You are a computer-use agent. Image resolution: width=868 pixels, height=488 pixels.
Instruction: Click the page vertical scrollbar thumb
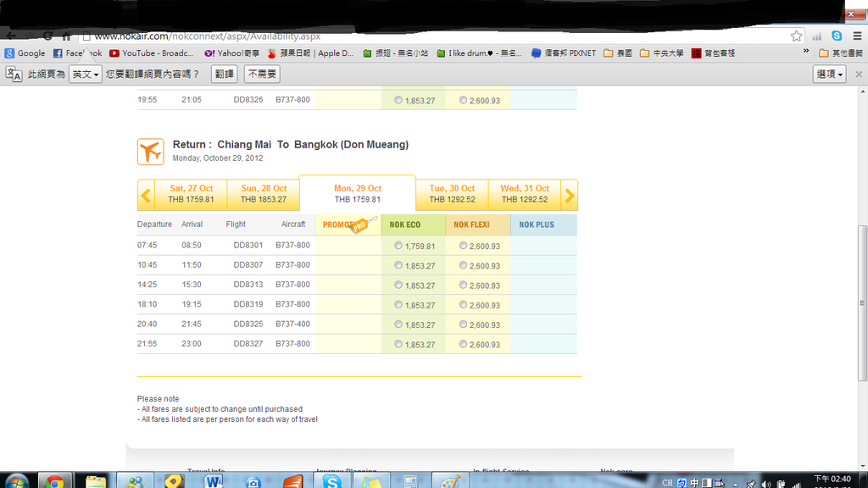point(862,303)
